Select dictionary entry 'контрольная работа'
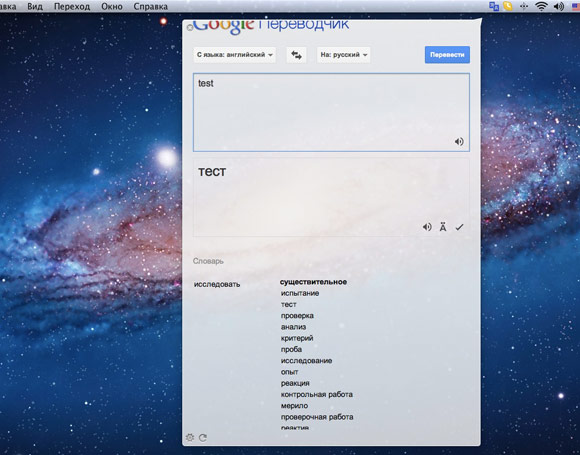Screen dimensions: 580x455 [x=317, y=394]
